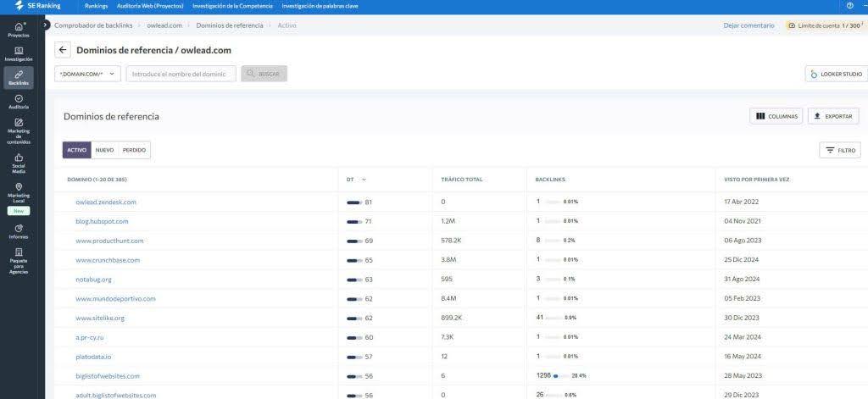
Task: Click the SE Ranking logo
Action: point(37,6)
